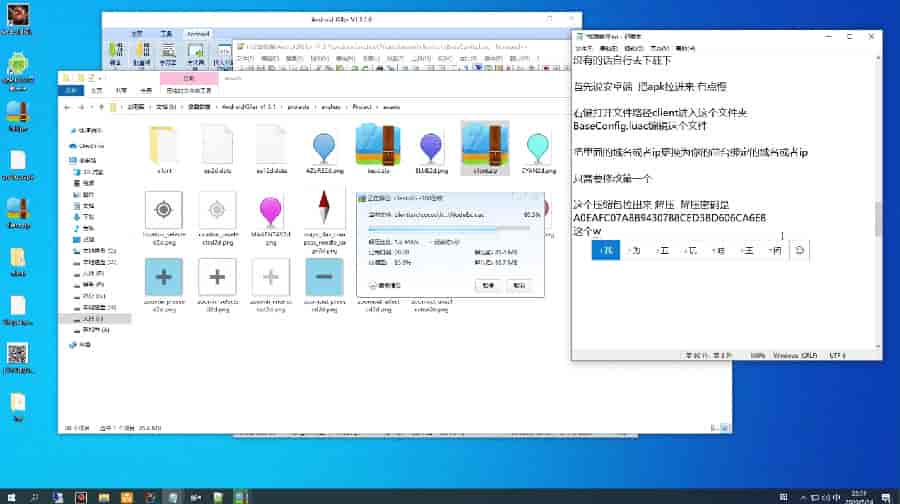Click the highlighted client zip archive icon
This screenshot has height=504, width=900.
point(485,148)
